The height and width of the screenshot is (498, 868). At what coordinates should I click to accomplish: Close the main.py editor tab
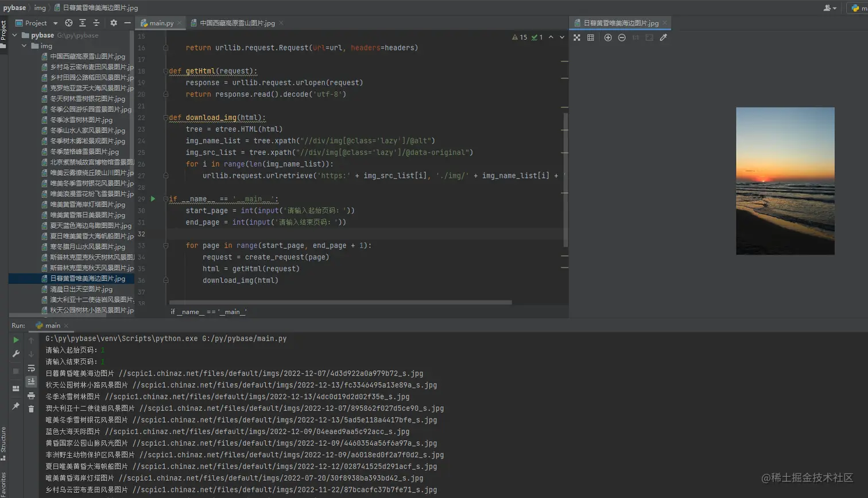(x=180, y=23)
